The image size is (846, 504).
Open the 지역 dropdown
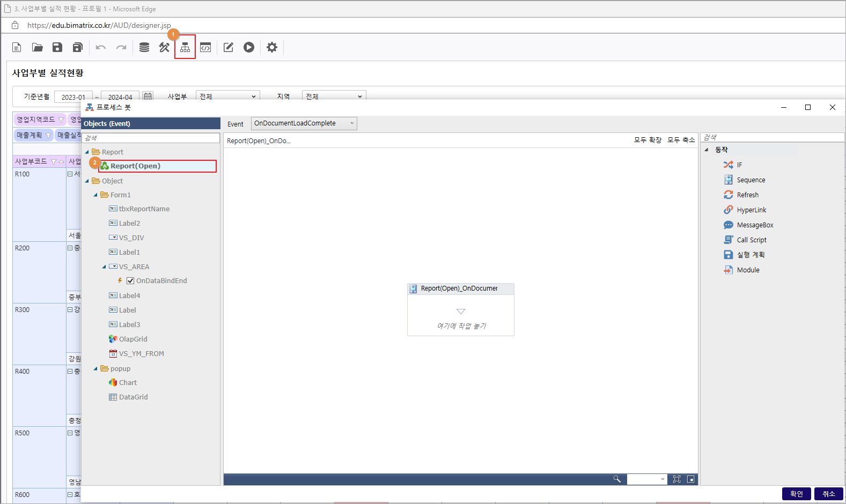334,96
